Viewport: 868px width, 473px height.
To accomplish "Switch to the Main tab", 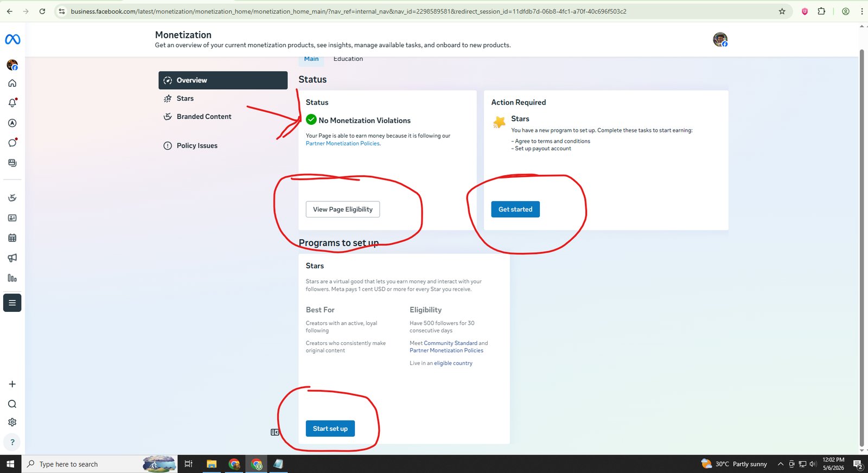I will (311, 59).
